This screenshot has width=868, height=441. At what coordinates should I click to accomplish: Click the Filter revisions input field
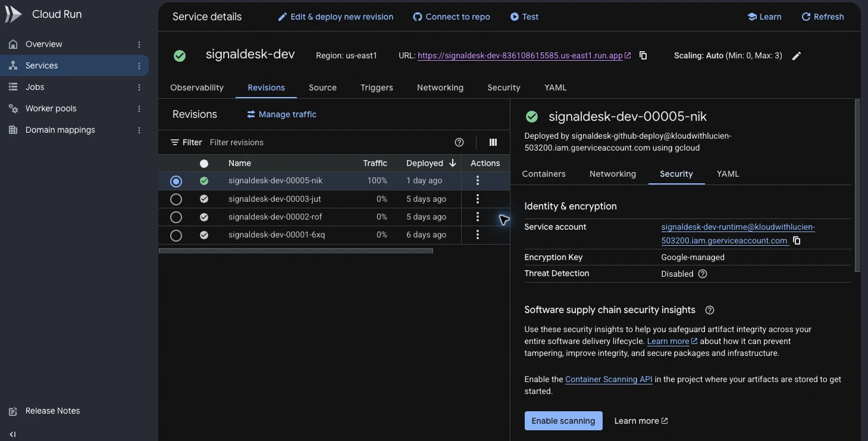pos(327,142)
